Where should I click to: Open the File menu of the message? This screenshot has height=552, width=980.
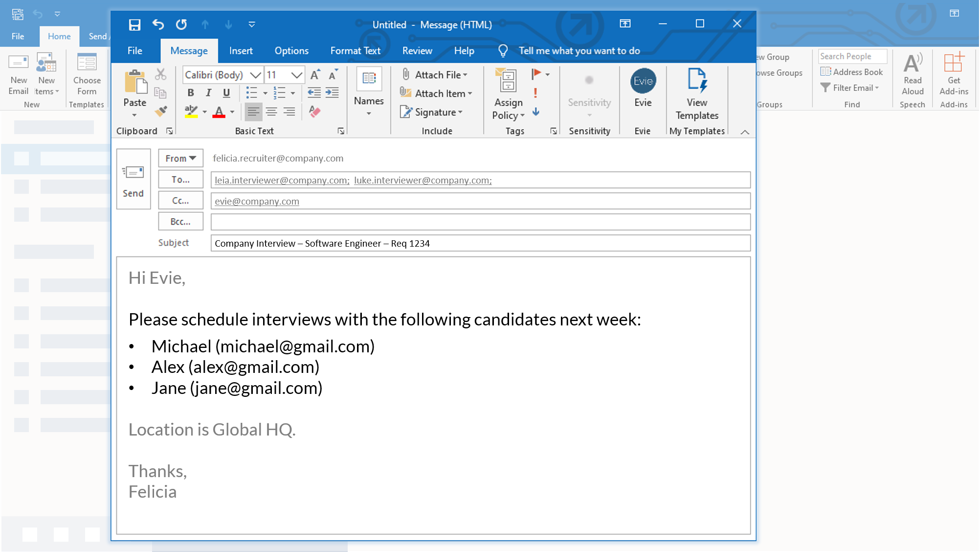(135, 51)
